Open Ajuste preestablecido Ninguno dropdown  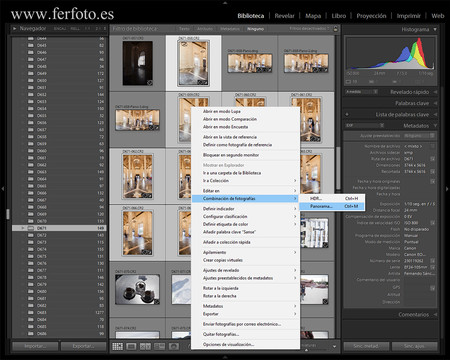[419, 136]
